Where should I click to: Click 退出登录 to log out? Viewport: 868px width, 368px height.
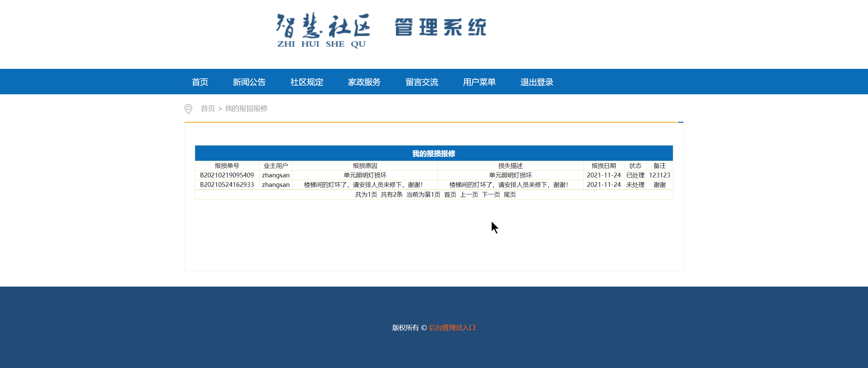tap(537, 82)
